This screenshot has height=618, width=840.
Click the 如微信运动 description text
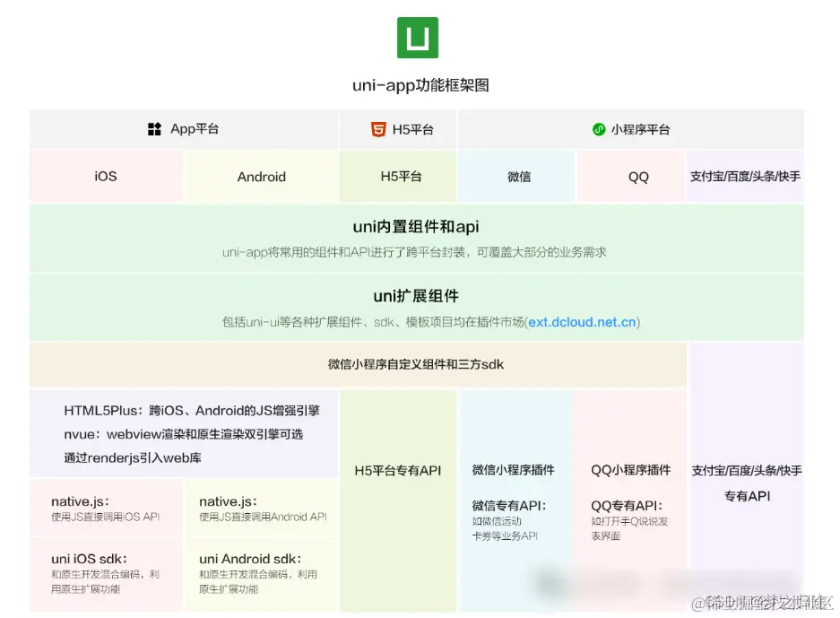(x=496, y=521)
